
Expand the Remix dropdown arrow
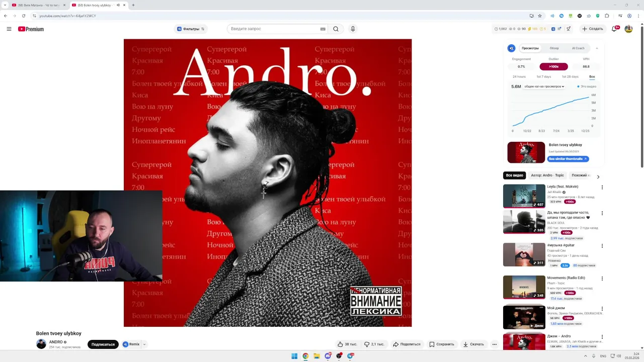[144, 344]
